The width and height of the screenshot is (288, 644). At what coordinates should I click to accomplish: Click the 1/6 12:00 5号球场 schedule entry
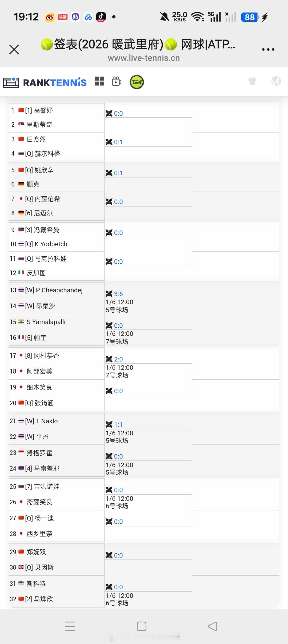click(120, 306)
